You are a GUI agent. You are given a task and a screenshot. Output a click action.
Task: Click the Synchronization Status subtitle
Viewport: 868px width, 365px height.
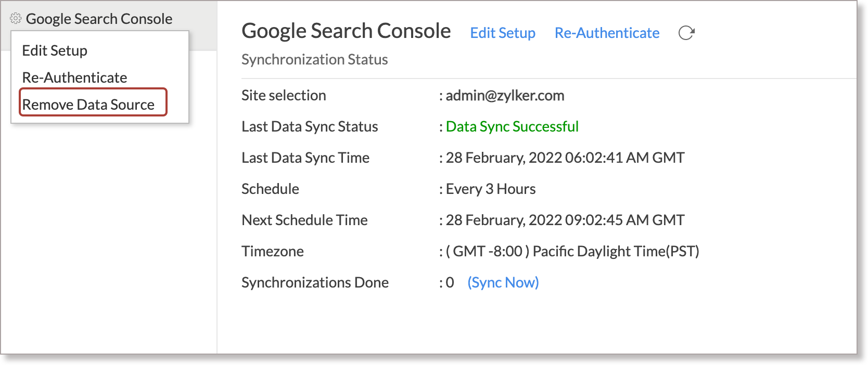click(314, 60)
